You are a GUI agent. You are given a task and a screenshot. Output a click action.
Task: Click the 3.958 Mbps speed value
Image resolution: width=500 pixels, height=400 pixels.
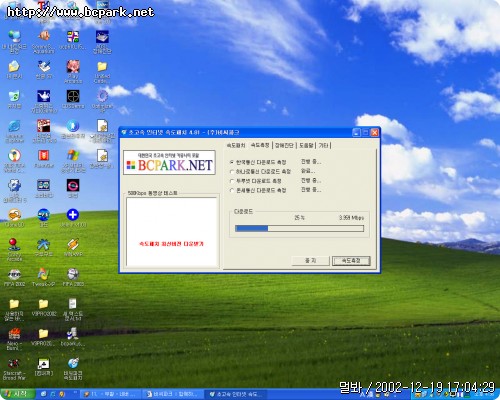click(351, 218)
